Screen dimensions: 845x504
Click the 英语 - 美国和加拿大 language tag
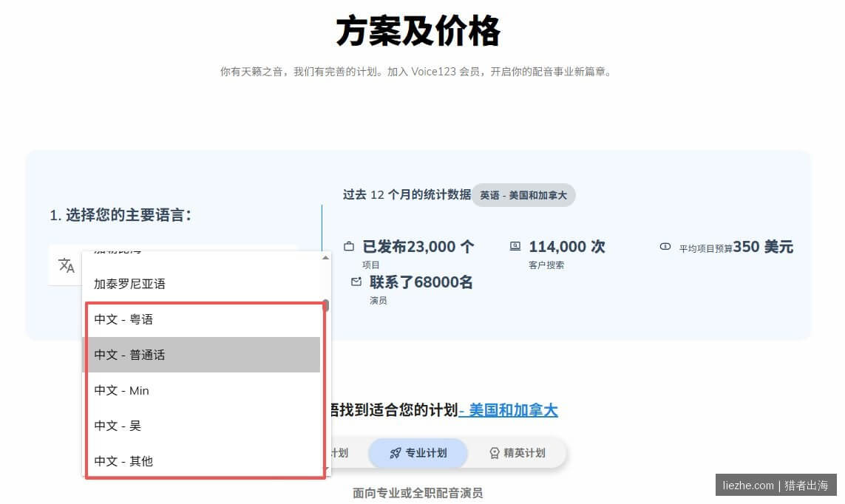point(523,195)
